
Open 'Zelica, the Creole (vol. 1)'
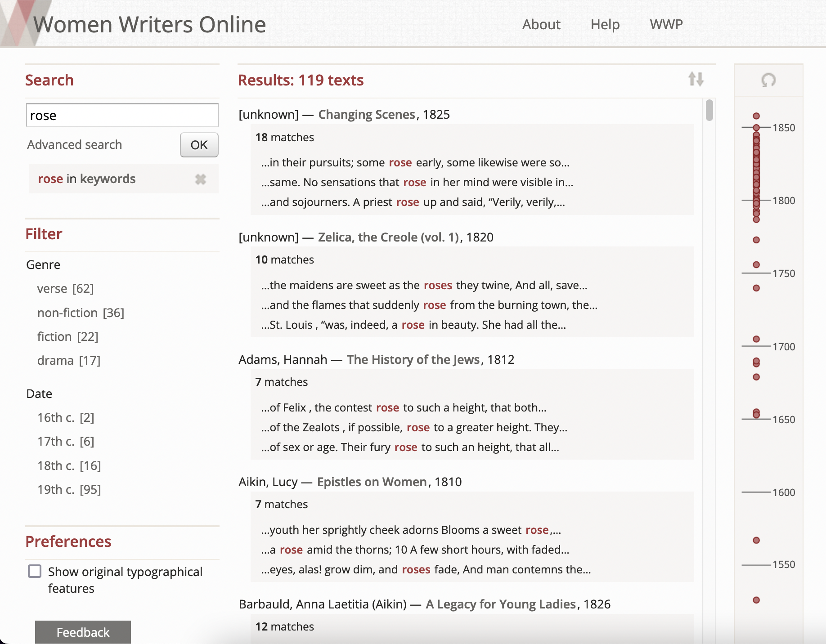pos(389,237)
